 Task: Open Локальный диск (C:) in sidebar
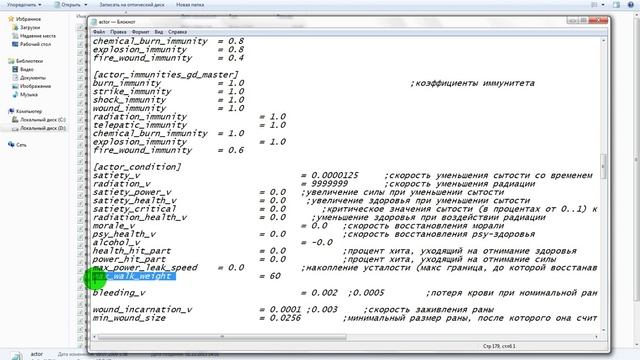(43, 120)
